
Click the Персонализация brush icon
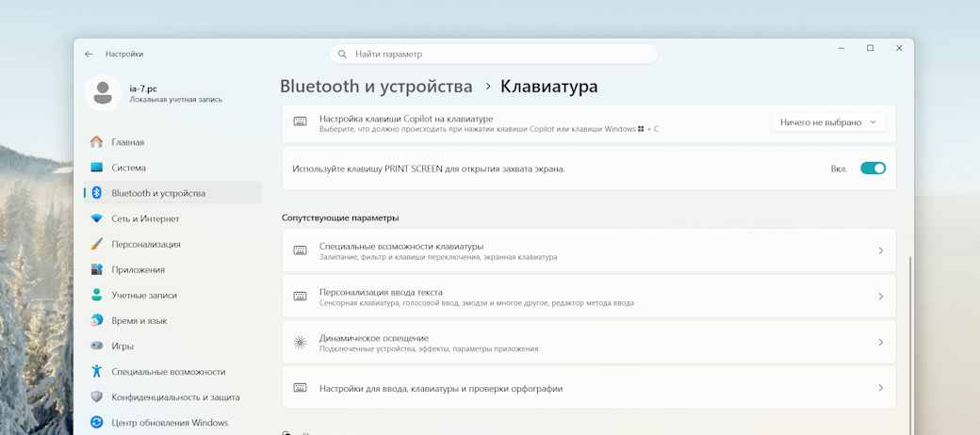[x=96, y=244]
